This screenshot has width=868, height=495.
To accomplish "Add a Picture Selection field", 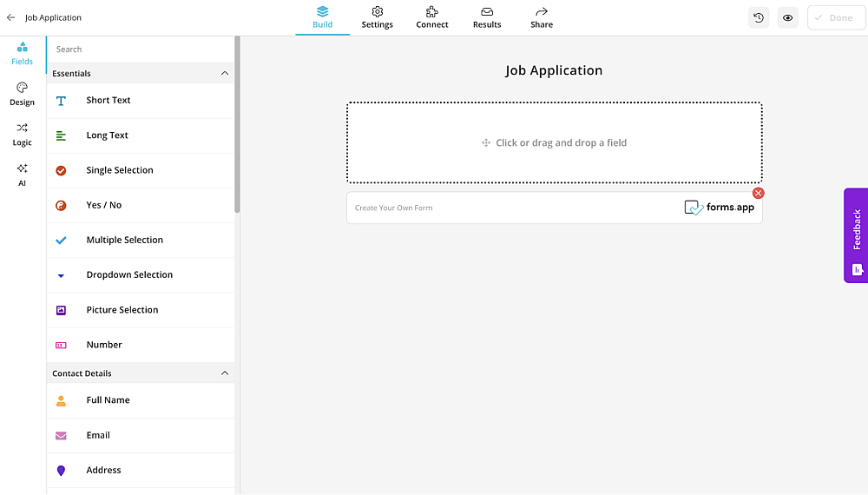I will [x=141, y=309].
